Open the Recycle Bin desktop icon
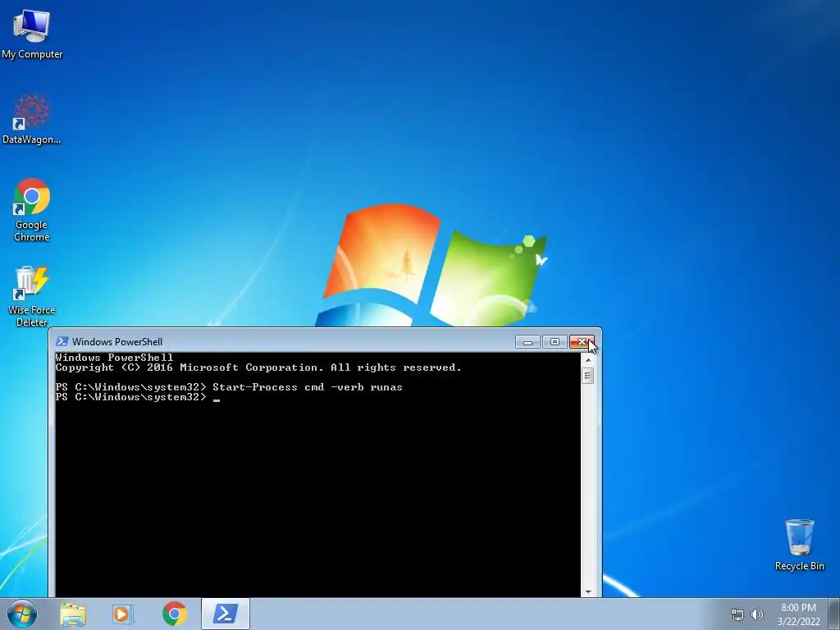 tap(799, 545)
